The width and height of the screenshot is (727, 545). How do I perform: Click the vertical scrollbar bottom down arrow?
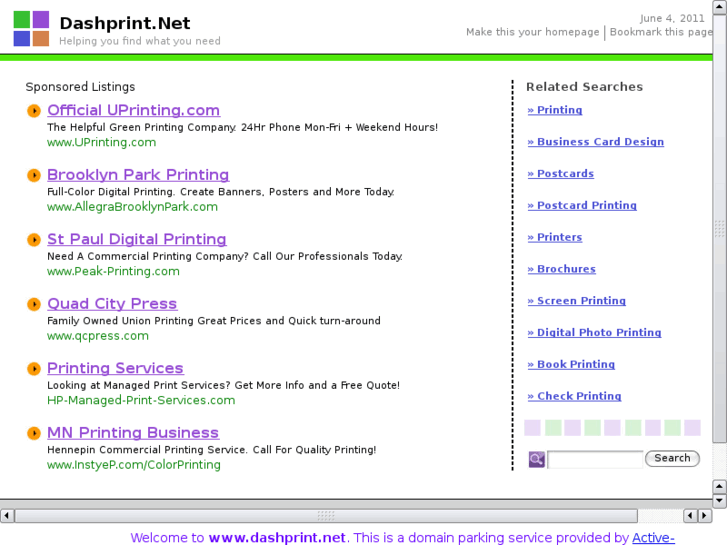(x=720, y=500)
